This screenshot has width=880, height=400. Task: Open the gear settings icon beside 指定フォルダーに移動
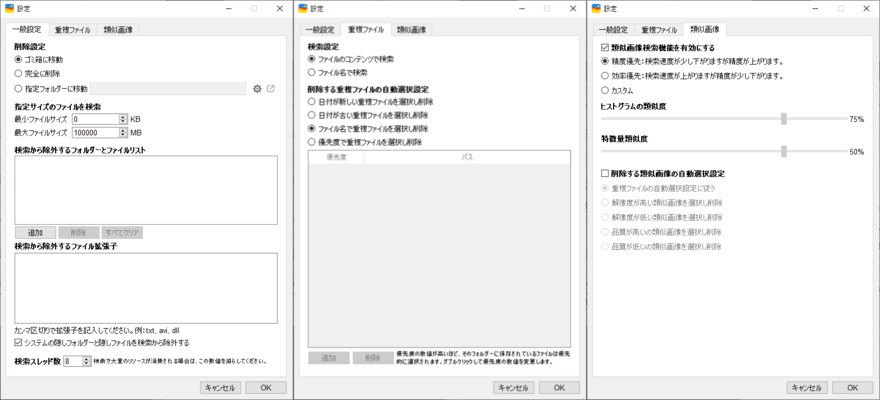click(x=258, y=89)
